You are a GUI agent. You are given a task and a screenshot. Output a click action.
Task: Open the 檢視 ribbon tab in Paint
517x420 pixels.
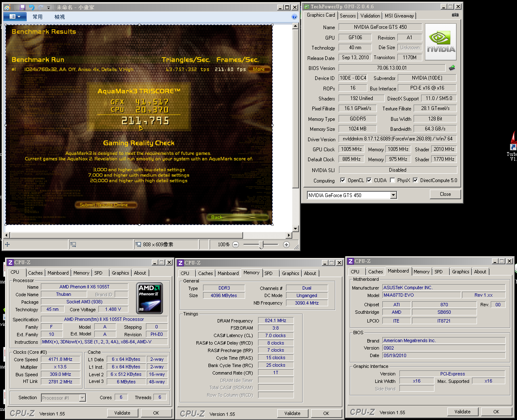point(60,17)
